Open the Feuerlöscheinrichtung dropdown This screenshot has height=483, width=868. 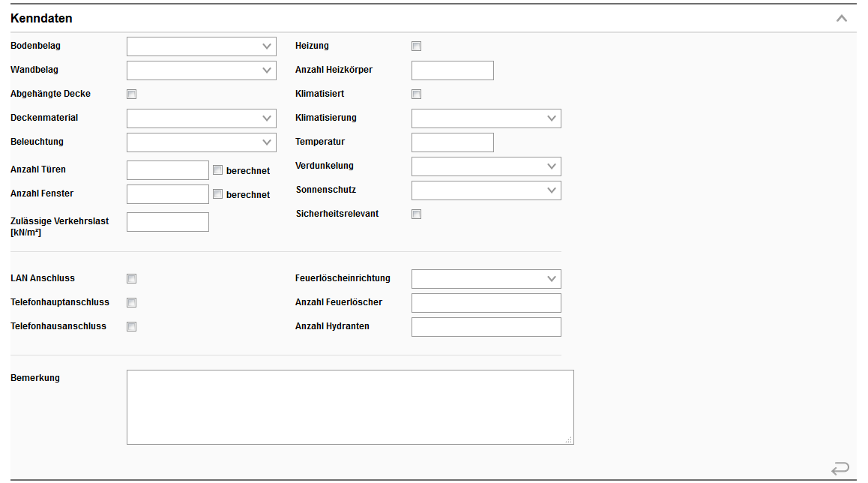click(x=486, y=279)
